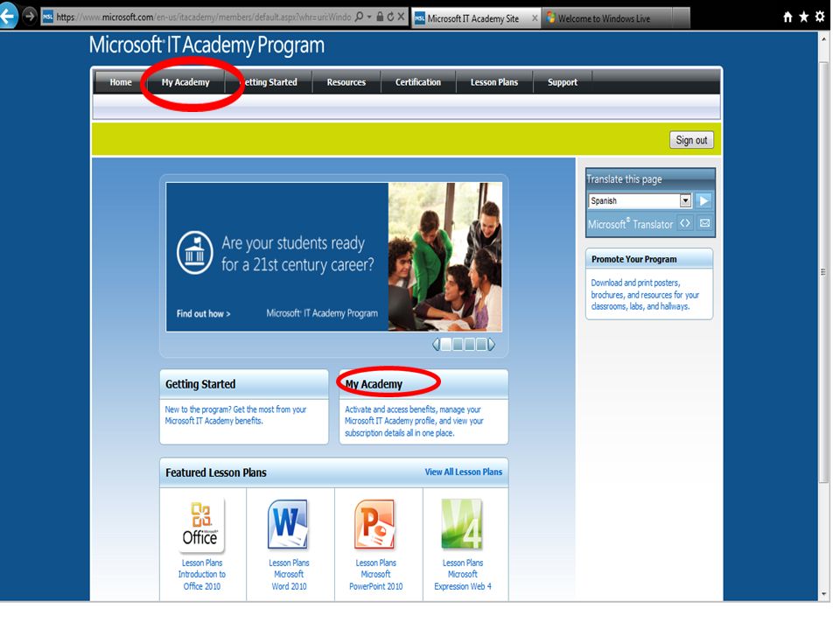Viewport: 840px width, 630px height.
Task: Close the Microsoft IT Academy Site tab
Action: [x=534, y=18]
